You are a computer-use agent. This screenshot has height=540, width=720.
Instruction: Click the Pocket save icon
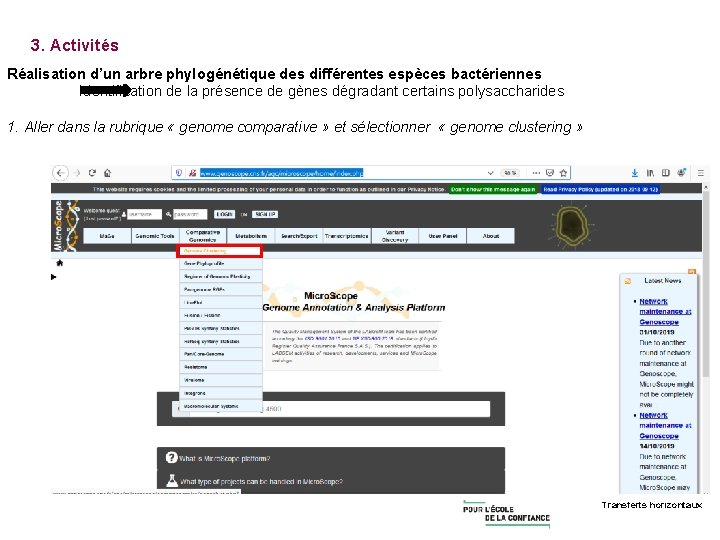point(550,173)
